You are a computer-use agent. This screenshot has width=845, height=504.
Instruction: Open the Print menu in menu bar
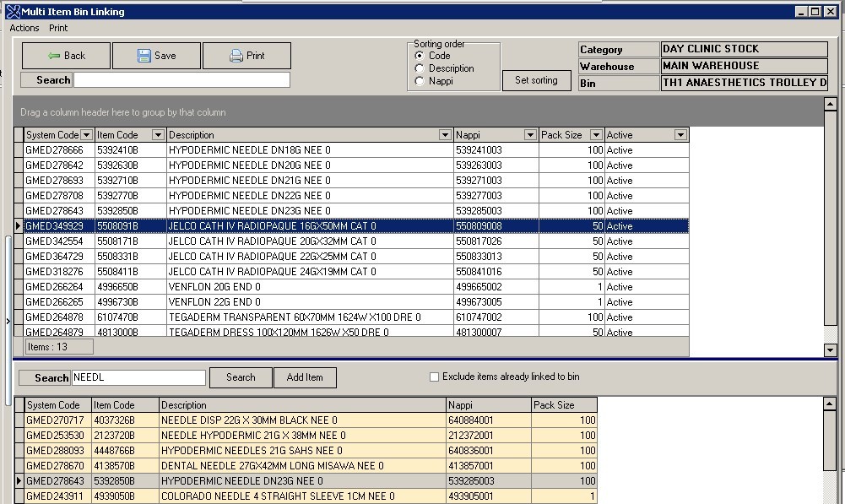pyautogui.click(x=58, y=28)
